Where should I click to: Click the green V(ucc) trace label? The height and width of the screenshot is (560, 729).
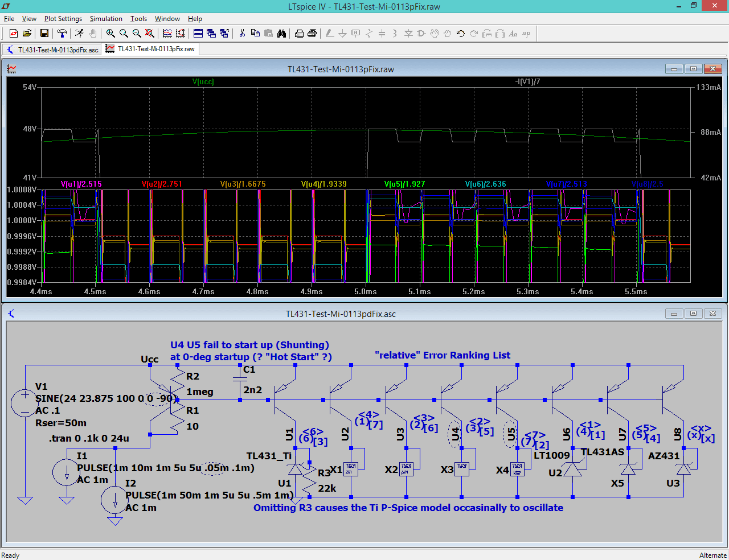pos(203,82)
